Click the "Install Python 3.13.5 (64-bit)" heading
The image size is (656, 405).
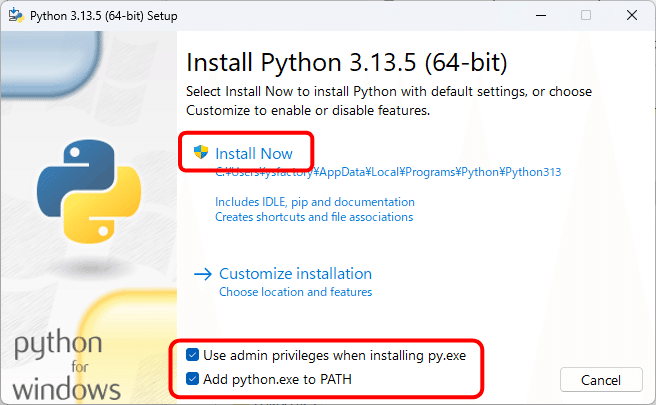click(x=347, y=63)
